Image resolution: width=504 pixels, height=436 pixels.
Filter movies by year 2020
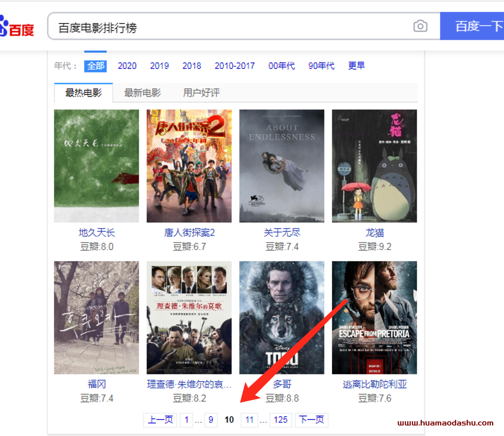[x=127, y=66]
